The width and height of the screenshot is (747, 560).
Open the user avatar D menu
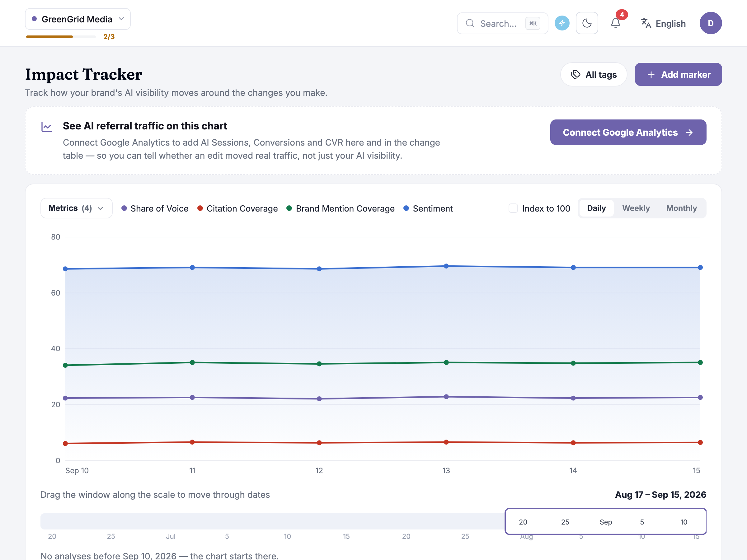tap(711, 23)
